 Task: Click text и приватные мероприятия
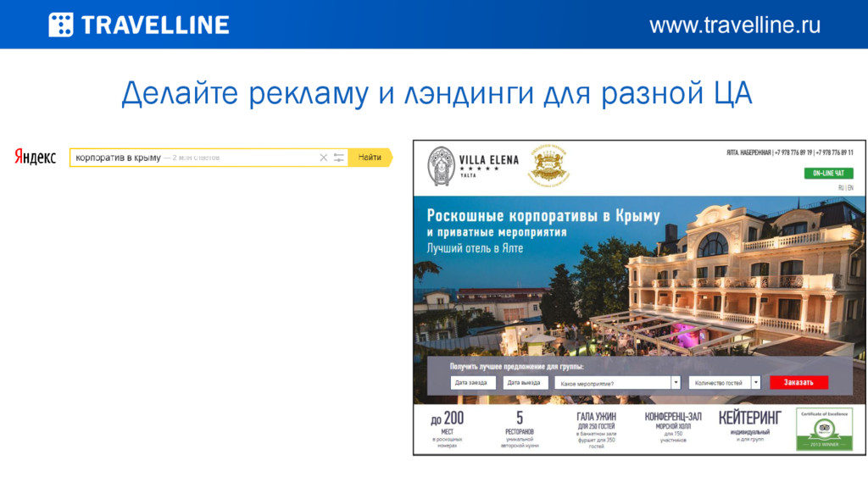tap(497, 232)
